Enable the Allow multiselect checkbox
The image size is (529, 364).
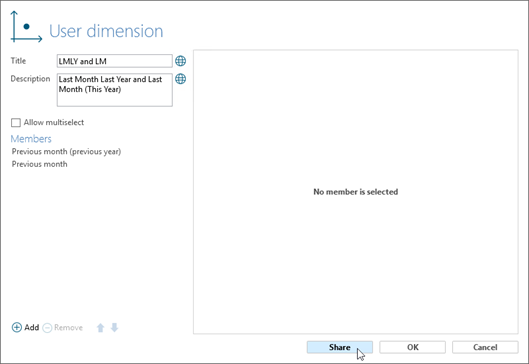pyautogui.click(x=16, y=122)
